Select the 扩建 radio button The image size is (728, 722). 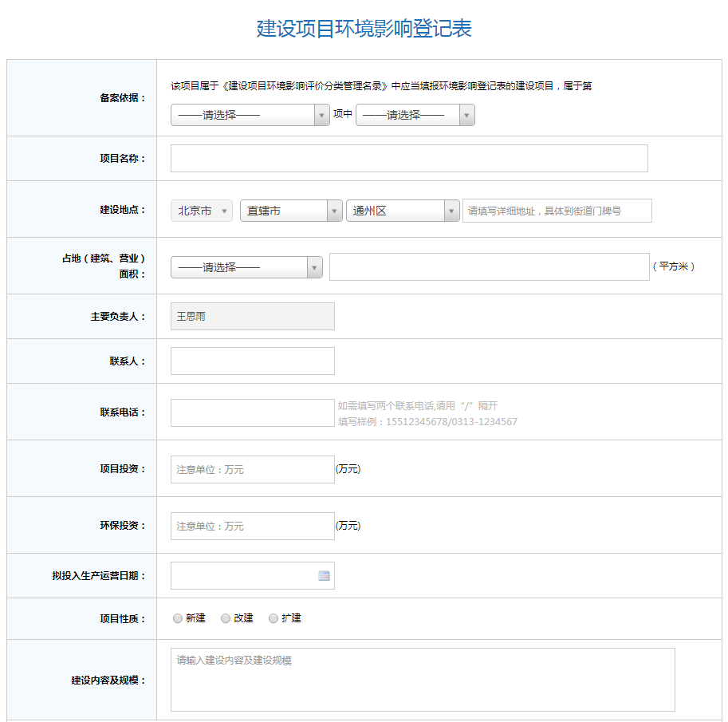[x=273, y=618]
